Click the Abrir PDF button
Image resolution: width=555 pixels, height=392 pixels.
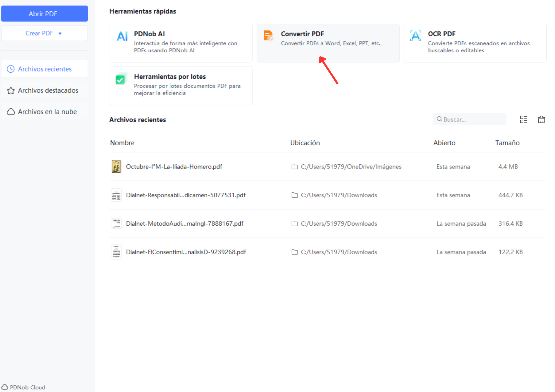click(44, 14)
